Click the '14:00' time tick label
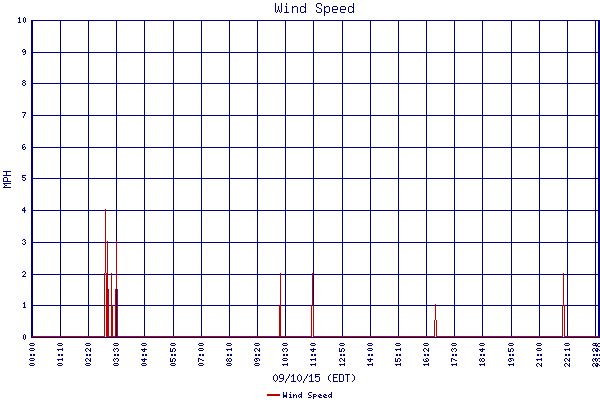The image size is (600, 400). pyautogui.click(x=370, y=354)
